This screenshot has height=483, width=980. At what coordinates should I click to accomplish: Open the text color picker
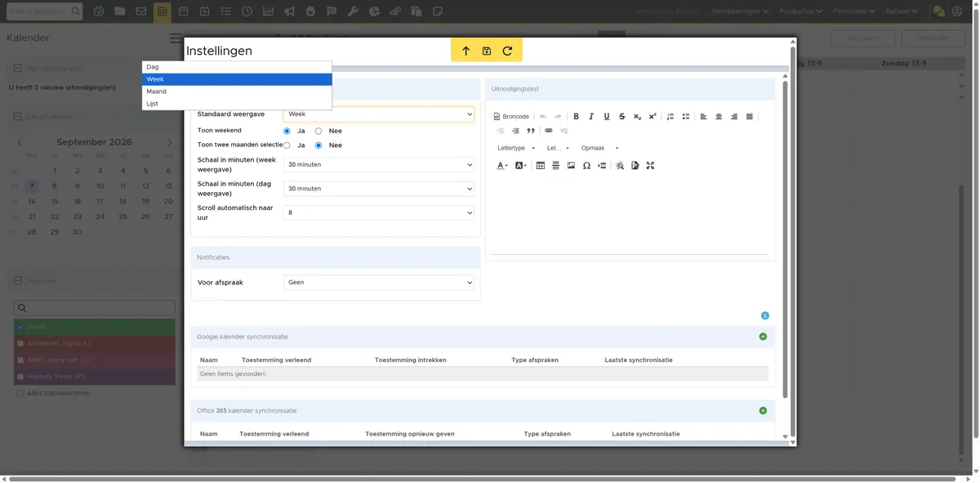(x=502, y=166)
